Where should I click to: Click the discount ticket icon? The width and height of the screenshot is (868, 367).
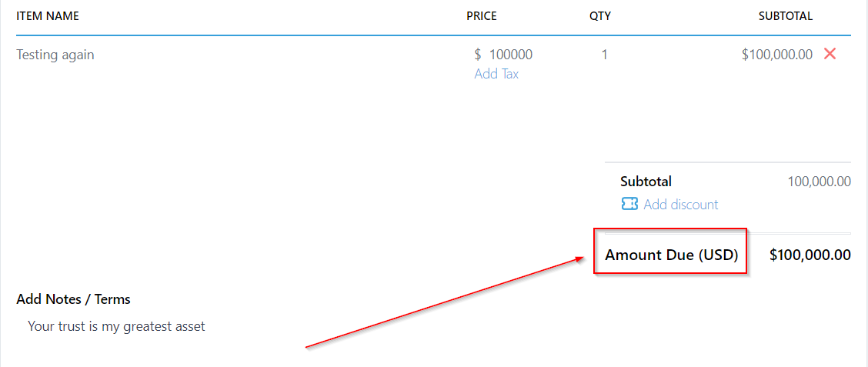(629, 204)
